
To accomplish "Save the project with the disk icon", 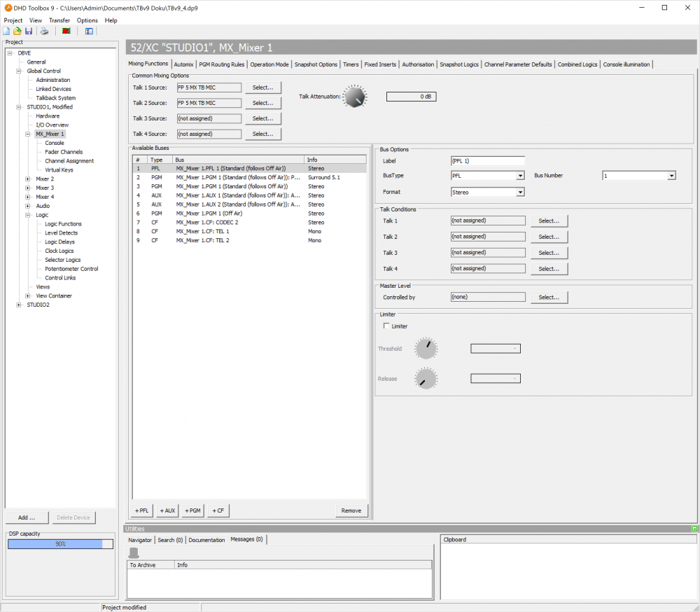I will pyautogui.click(x=28, y=31).
